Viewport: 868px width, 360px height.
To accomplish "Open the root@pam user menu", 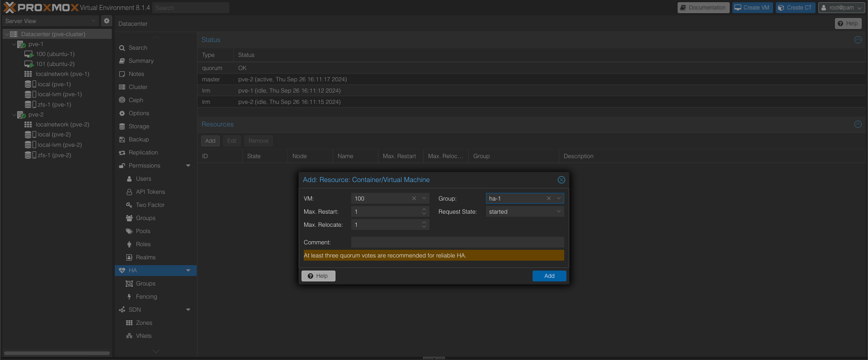I will [841, 8].
